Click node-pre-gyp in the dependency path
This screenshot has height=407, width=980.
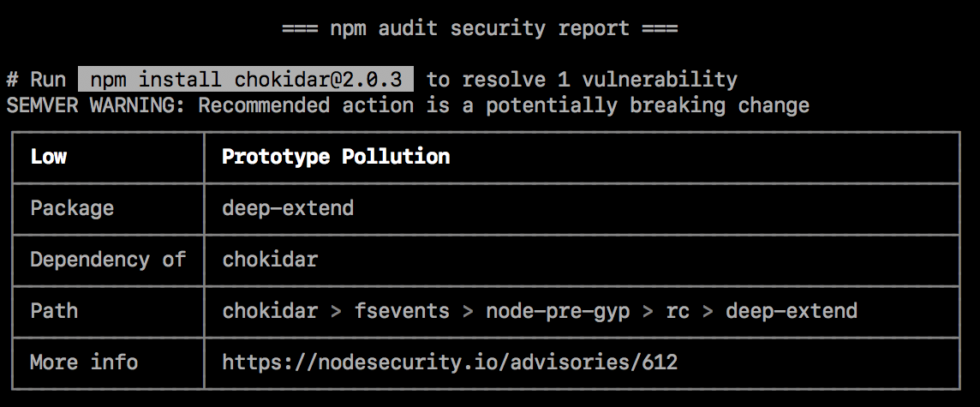(x=558, y=310)
